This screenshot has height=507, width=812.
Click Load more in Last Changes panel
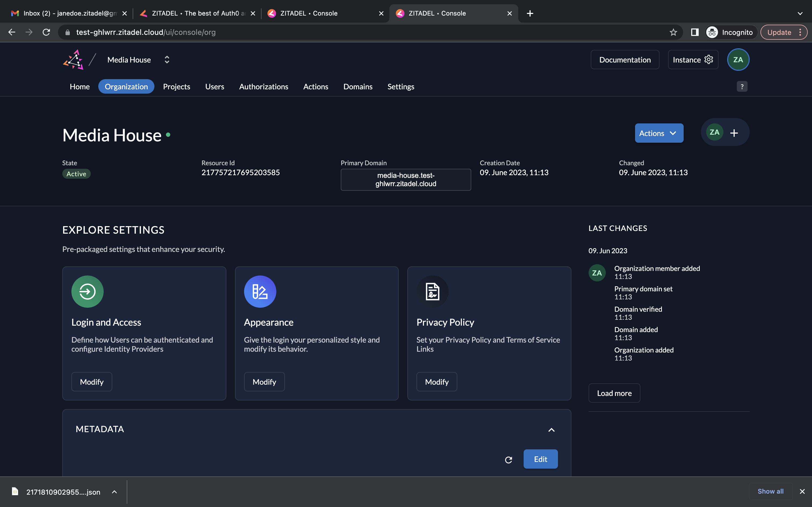(614, 393)
